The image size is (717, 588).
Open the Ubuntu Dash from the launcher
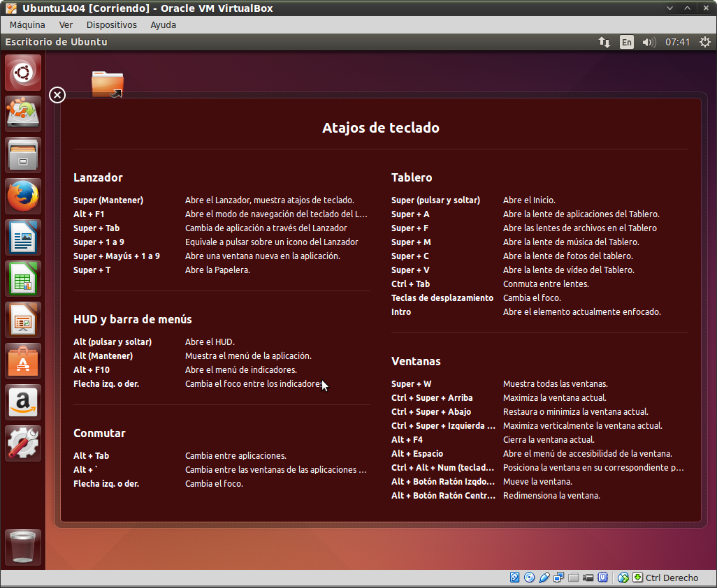point(24,73)
